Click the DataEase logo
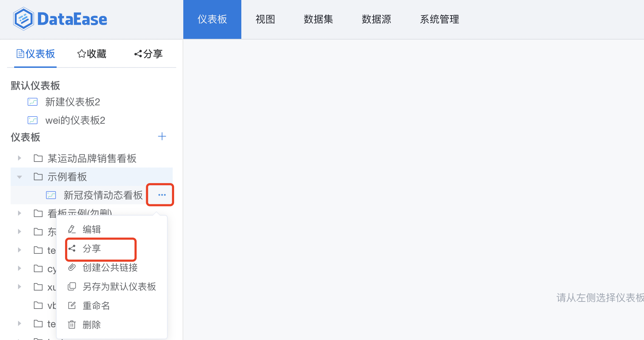 tap(60, 19)
